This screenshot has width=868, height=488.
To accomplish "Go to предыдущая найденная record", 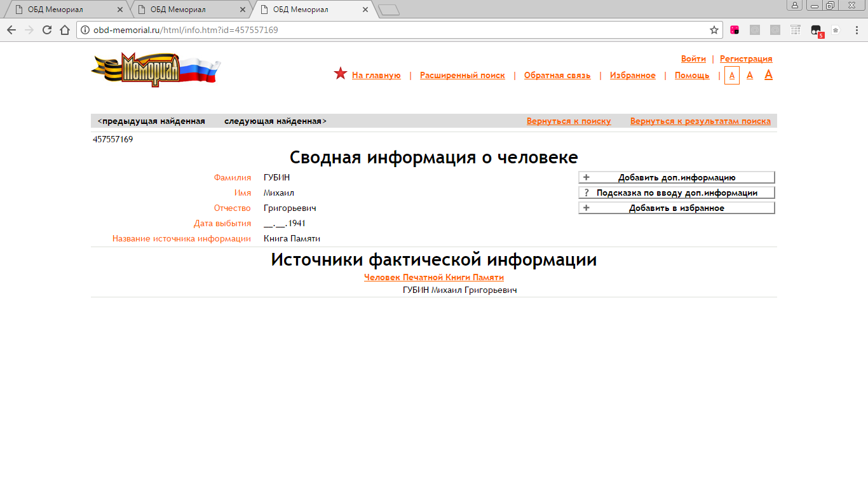I will [151, 121].
